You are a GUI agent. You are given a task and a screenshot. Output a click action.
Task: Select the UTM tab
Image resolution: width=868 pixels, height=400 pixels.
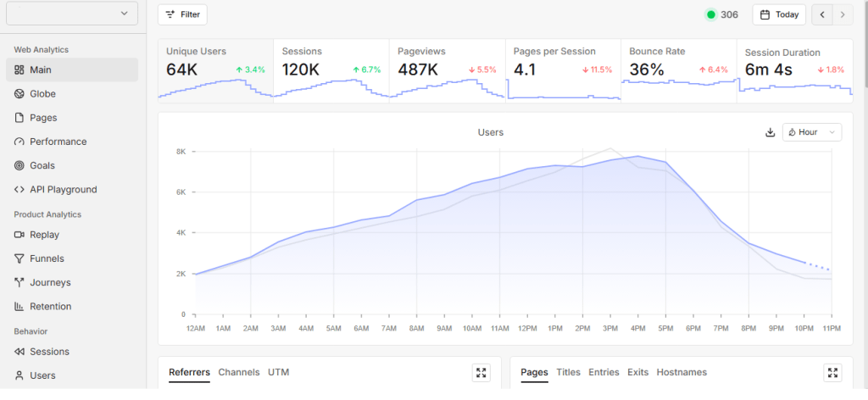pos(279,372)
